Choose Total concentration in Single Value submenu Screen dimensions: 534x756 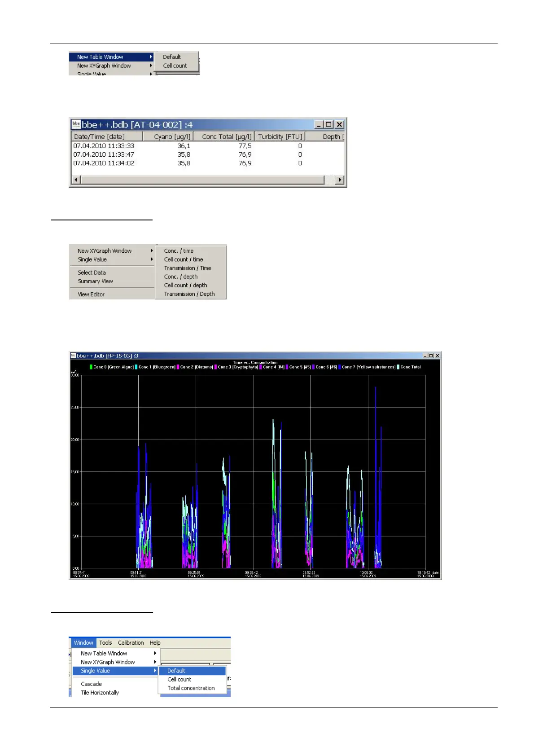pyautogui.click(x=191, y=688)
